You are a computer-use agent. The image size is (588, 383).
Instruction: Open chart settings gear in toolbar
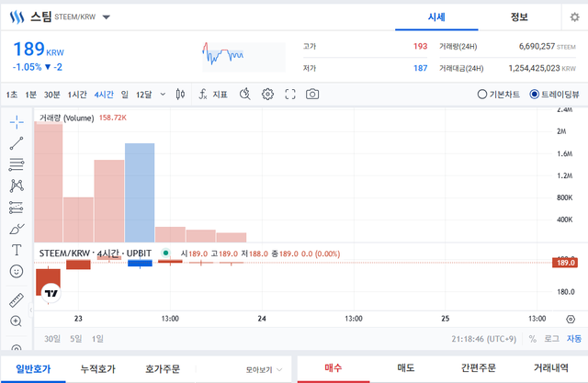267,94
